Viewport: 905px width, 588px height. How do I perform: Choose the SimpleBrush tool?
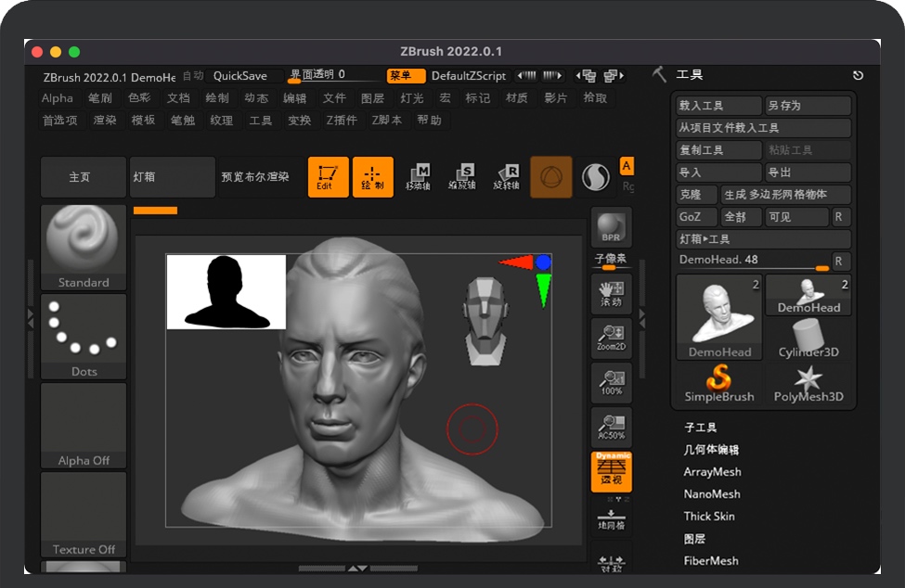(719, 384)
